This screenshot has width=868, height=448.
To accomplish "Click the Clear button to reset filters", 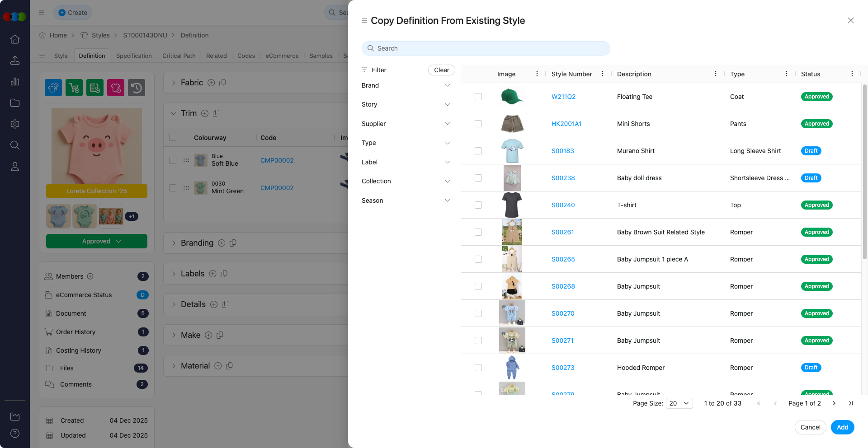I will 441,70.
